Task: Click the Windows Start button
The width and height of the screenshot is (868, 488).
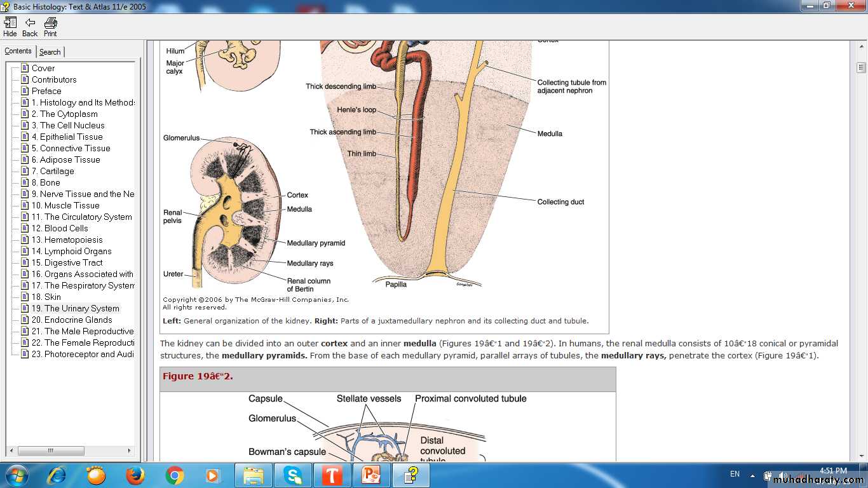Action: pos(16,475)
